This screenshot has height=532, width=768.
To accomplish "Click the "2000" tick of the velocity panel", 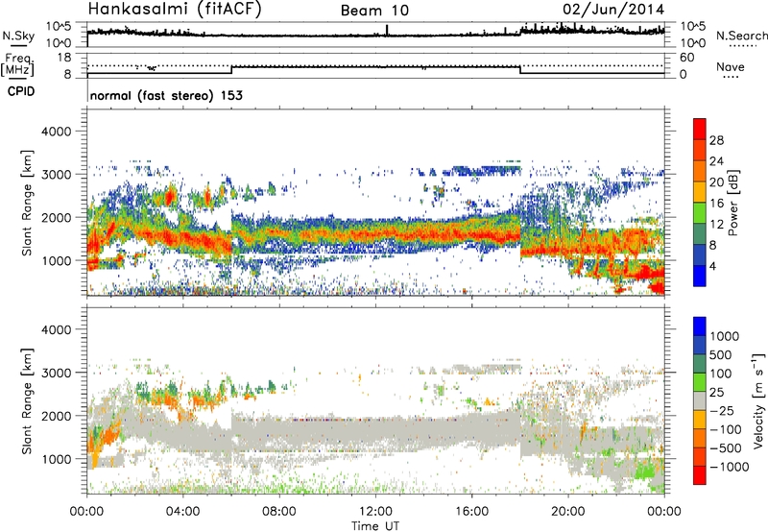I will [x=56, y=416].
